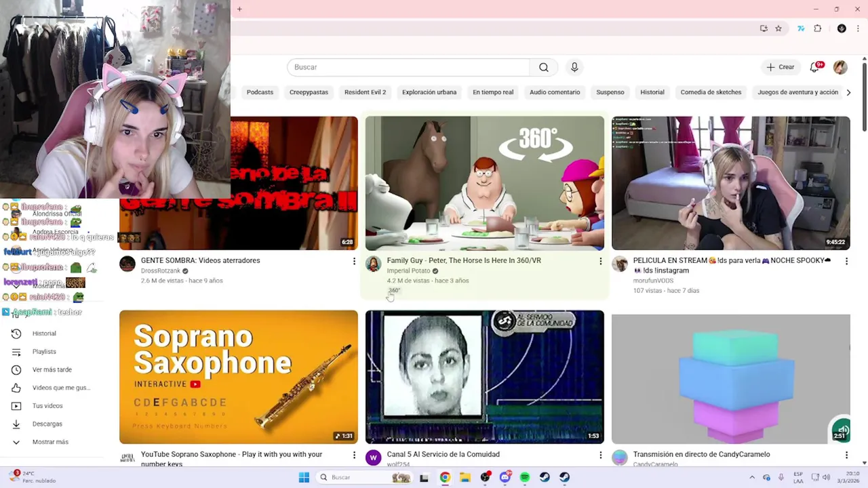Screen dimensions: 868x488
Task: Open options menu for Canal 5 video
Action: [599, 455]
